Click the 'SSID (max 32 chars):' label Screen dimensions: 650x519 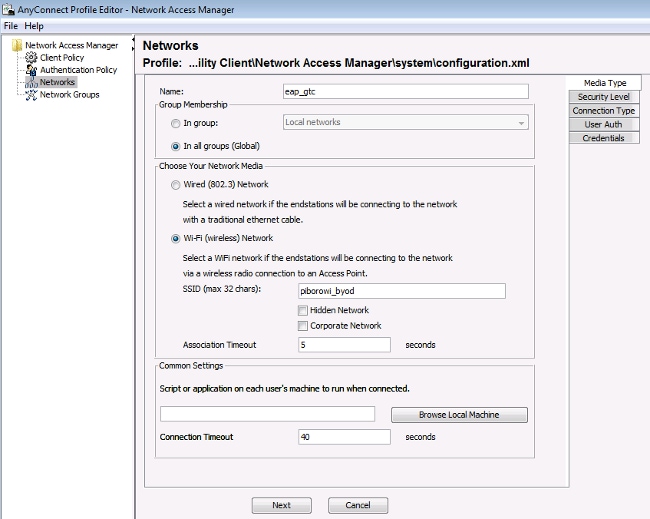pos(222,289)
